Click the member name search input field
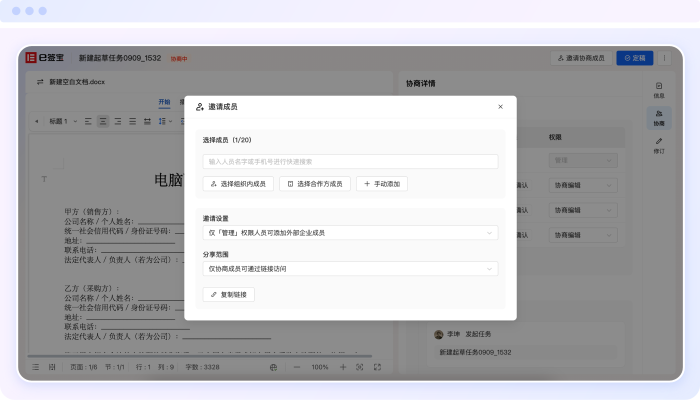700x400 pixels. (350, 161)
